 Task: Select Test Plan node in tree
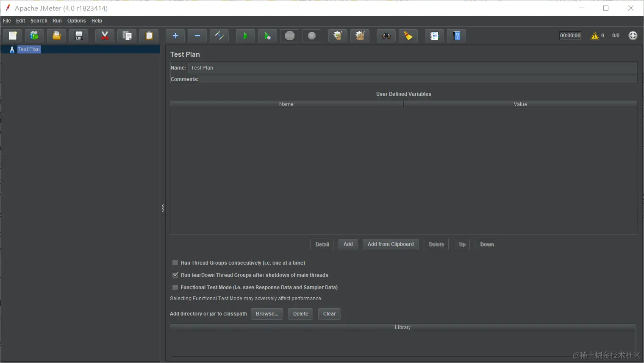pos(29,49)
